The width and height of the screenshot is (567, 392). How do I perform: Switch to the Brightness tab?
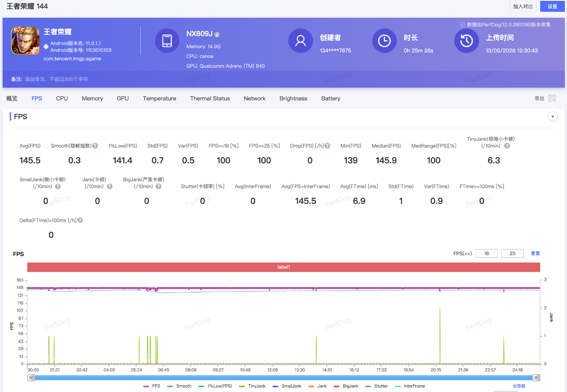293,98
